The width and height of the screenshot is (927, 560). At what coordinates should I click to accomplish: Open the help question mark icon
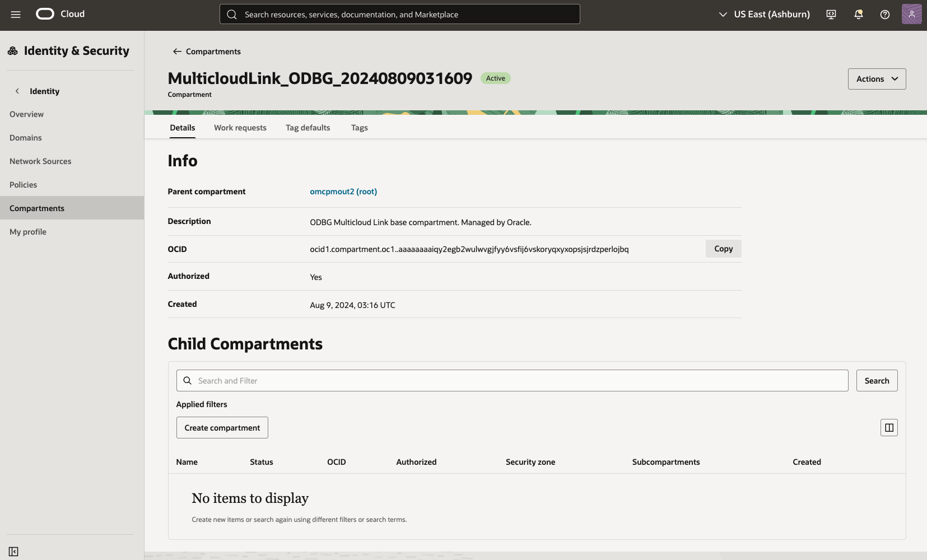point(885,15)
